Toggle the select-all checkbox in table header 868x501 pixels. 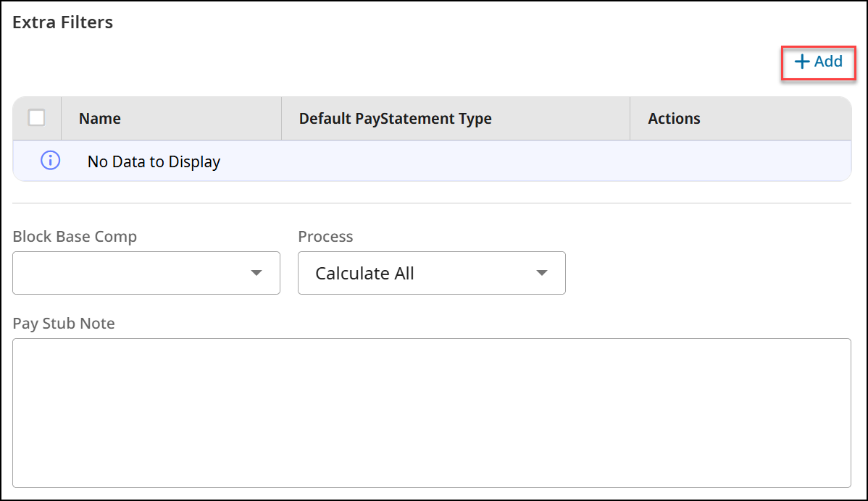pyautogui.click(x=36, y=117)
